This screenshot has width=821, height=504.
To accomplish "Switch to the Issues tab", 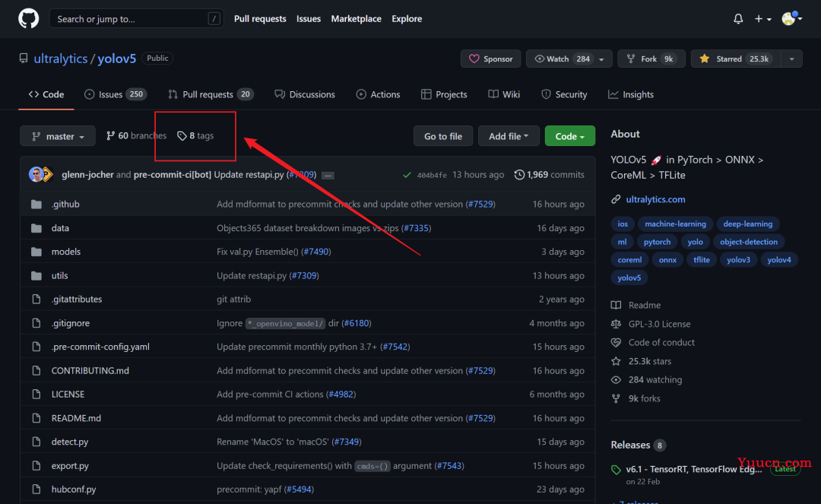I will click(116, 94).
